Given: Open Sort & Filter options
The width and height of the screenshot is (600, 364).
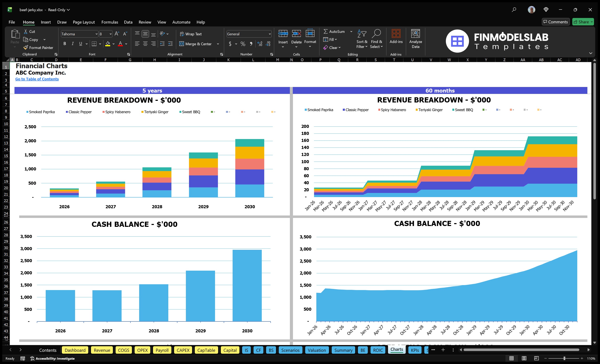Looking at the screenshot, I should 362,39.
